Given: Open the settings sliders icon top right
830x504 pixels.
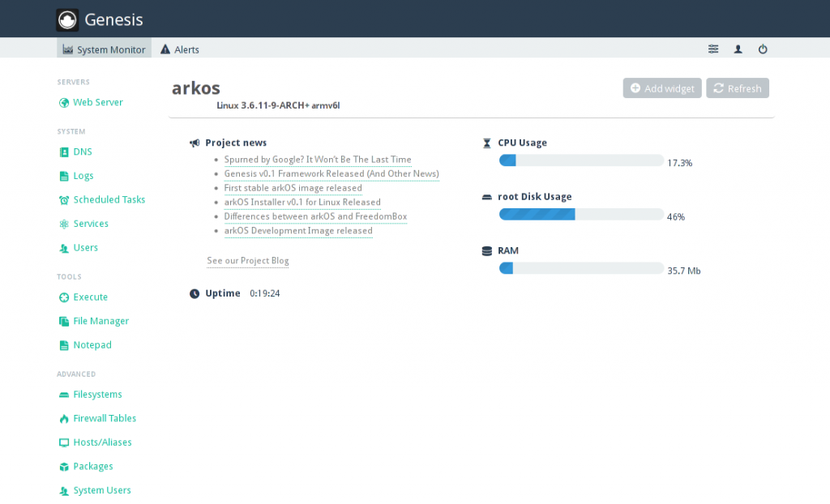Looking at the screenshot, I should tap(713, 49).
